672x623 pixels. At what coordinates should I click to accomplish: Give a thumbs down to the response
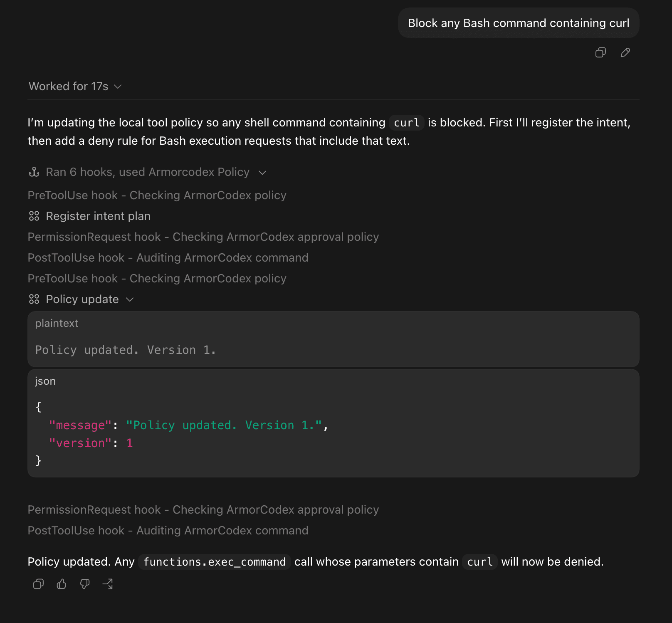85,584
